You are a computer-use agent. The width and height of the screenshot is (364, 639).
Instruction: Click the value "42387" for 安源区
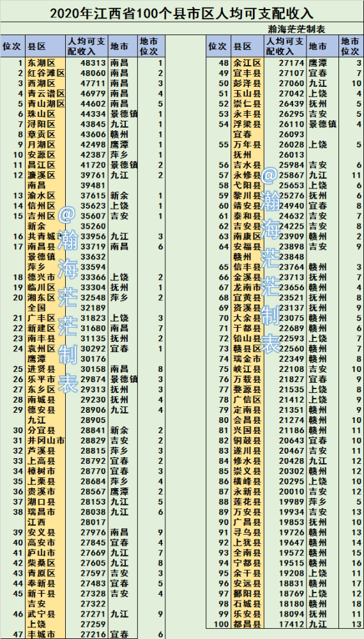[93, 155]
